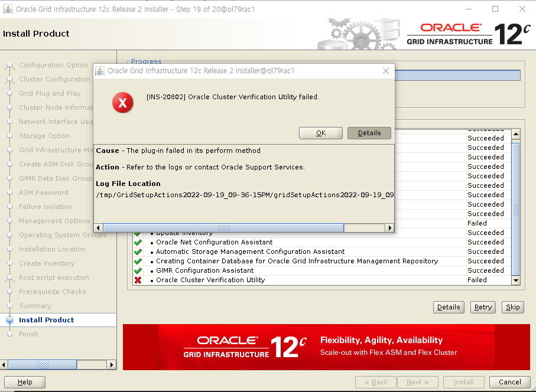Select Creating Container Database for GIMR row
The height and width of the screenshot is (392, 536).
pos(321,261)
